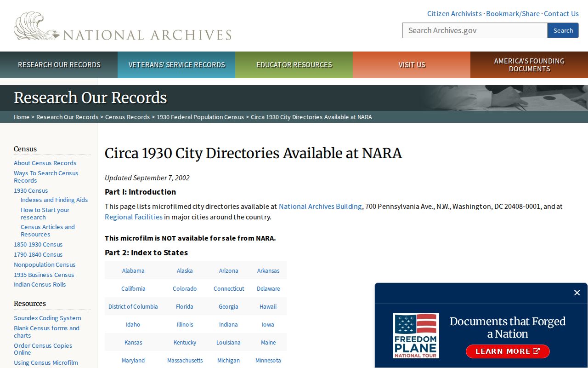Click the Learn More button
Viewport: 588px width, 368px height.
point(508,351)
